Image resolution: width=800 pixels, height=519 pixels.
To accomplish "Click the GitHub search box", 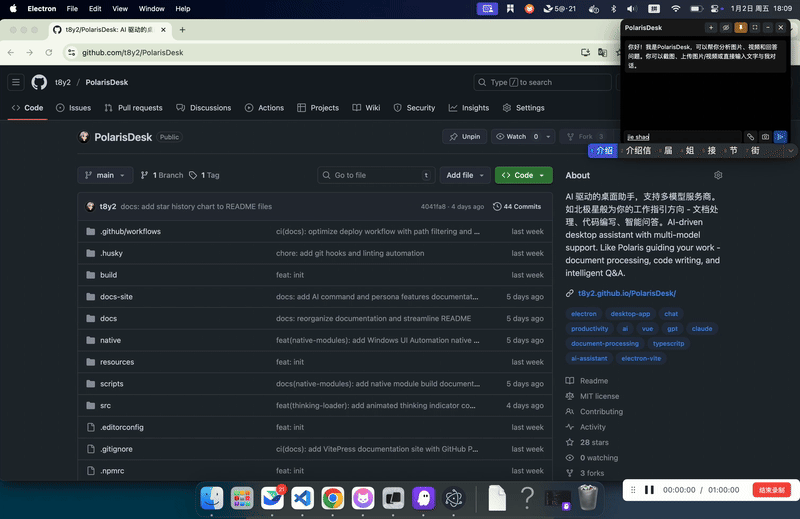I will 542,82.
